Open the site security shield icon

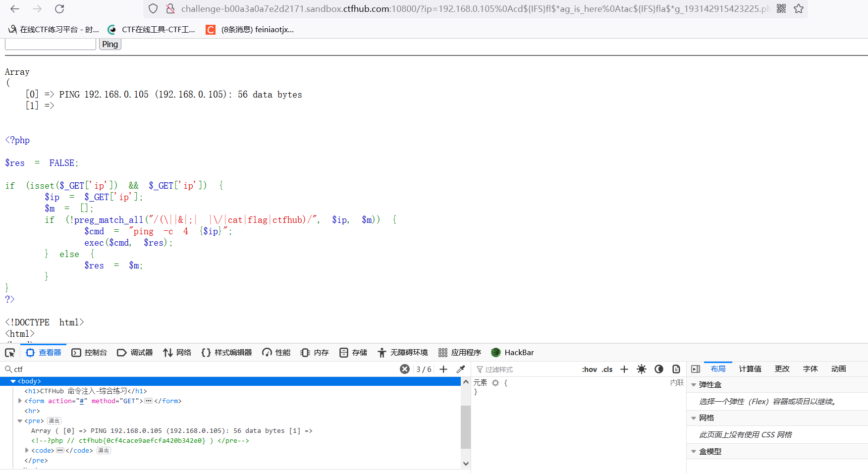point(153,9)
